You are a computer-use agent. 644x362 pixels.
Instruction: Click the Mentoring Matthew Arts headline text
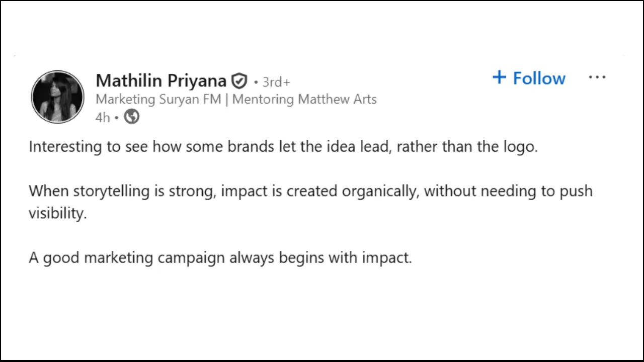[x=304, y=99]
